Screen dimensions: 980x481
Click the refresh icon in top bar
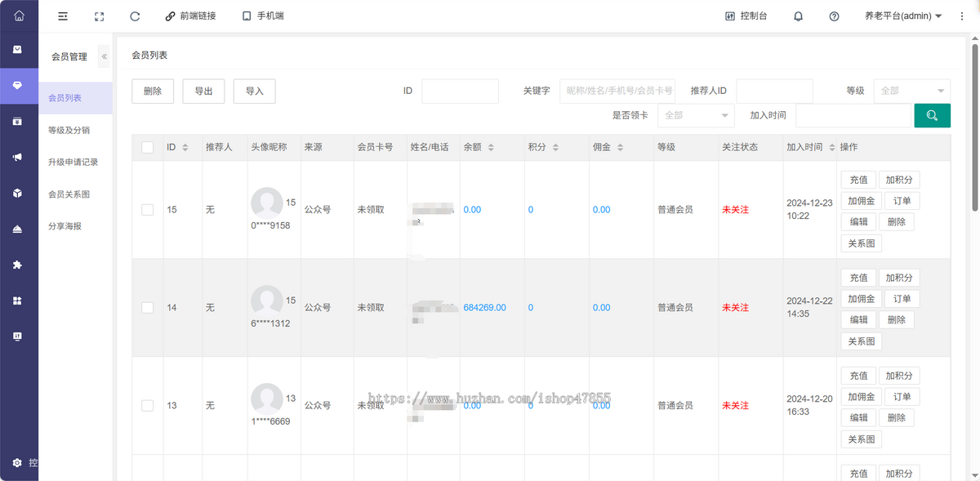(x=135, y=16)
